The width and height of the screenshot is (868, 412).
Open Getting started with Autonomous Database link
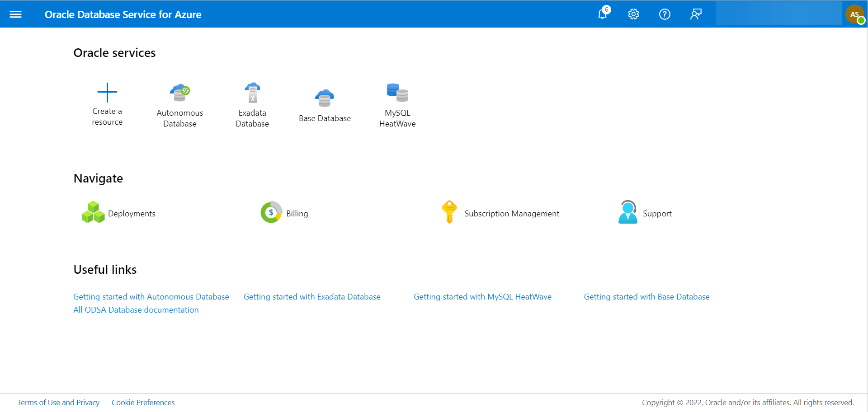151,297
